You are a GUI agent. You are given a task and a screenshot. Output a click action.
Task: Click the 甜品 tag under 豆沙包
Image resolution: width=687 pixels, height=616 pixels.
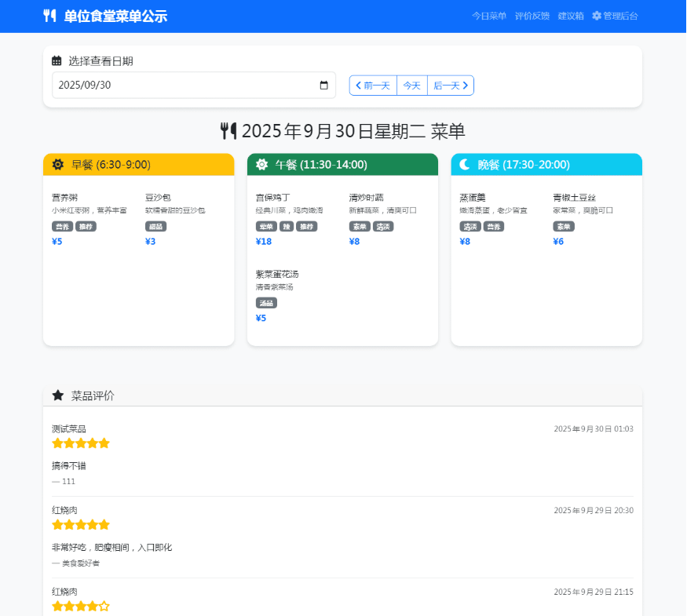(x=155, y=227)
